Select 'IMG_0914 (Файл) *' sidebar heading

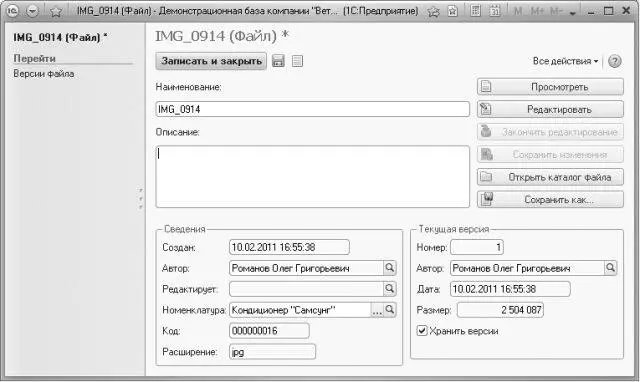(60, 38)
